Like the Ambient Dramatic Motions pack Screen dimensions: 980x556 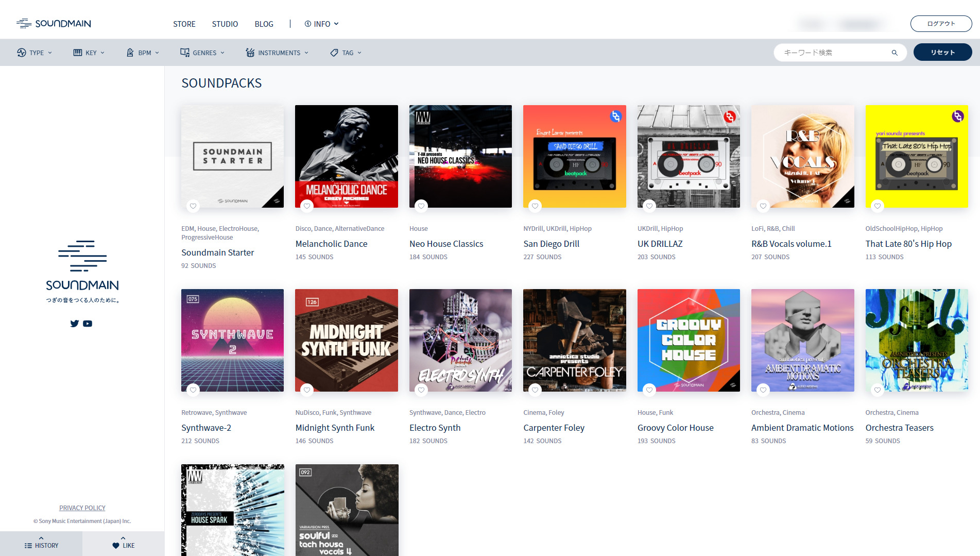[764, 390]
